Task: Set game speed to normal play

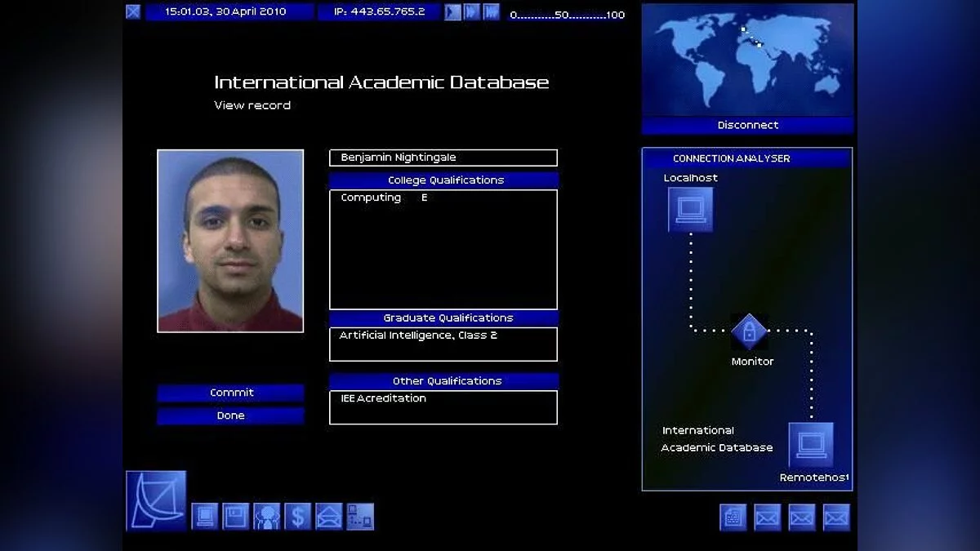Action: click(452, 12)
